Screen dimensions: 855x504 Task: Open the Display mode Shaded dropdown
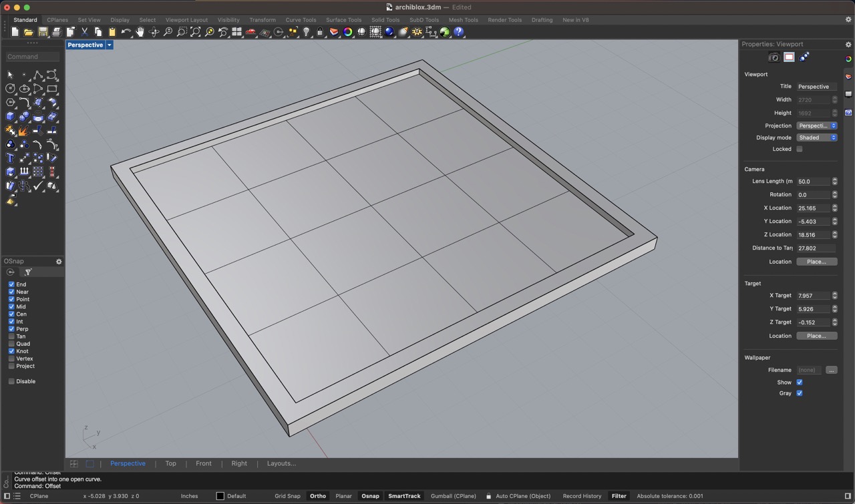pos(817,138)
